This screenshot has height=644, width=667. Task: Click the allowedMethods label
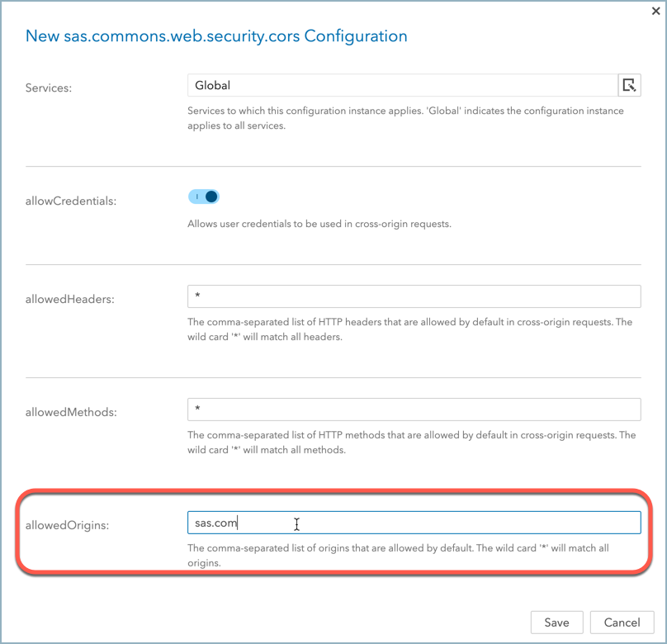(x=71, y=412)
